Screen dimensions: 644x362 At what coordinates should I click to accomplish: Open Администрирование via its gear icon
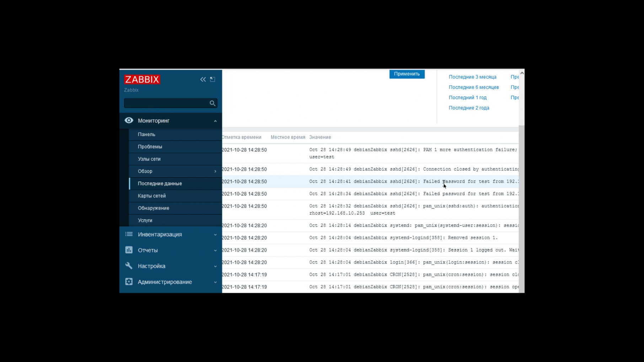(x=129, y=281)
